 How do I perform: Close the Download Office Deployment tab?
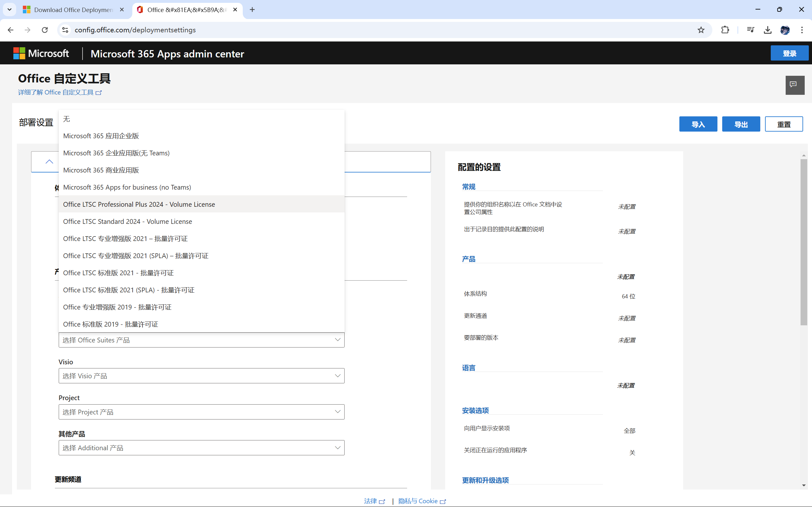click(x=122, y=10)
